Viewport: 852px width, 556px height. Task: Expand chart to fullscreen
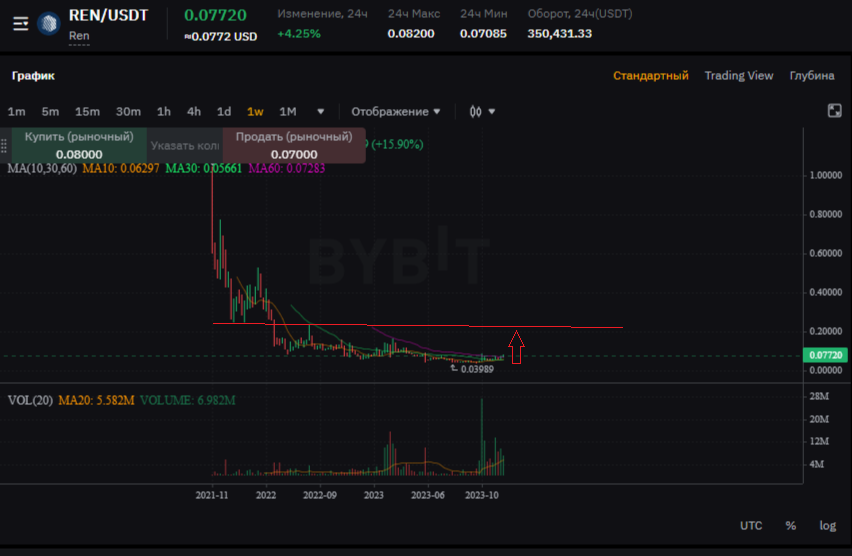click(834, 111)
